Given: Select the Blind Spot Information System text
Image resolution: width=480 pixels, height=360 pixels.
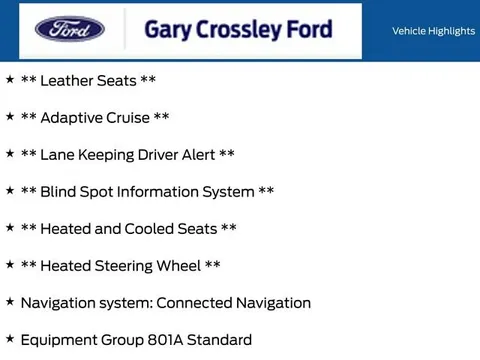Looking at the screenshot, I should tap(147, 192).
